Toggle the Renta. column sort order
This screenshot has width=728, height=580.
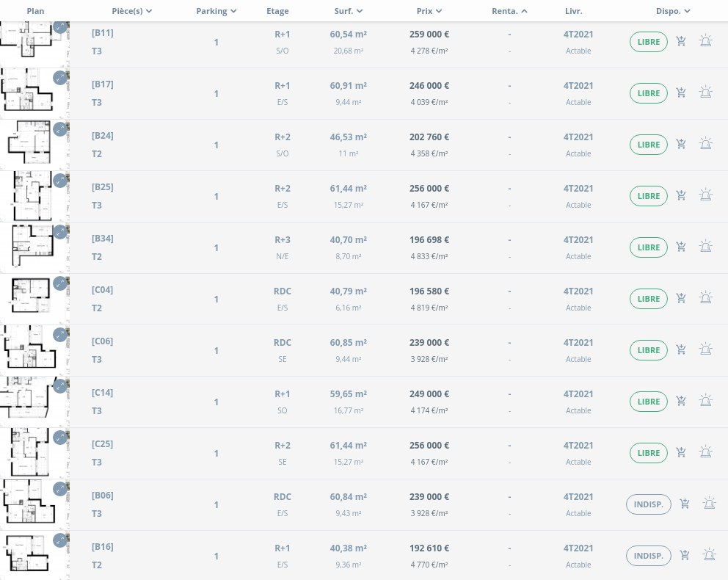pyautogui.click(x=509, y=11)
